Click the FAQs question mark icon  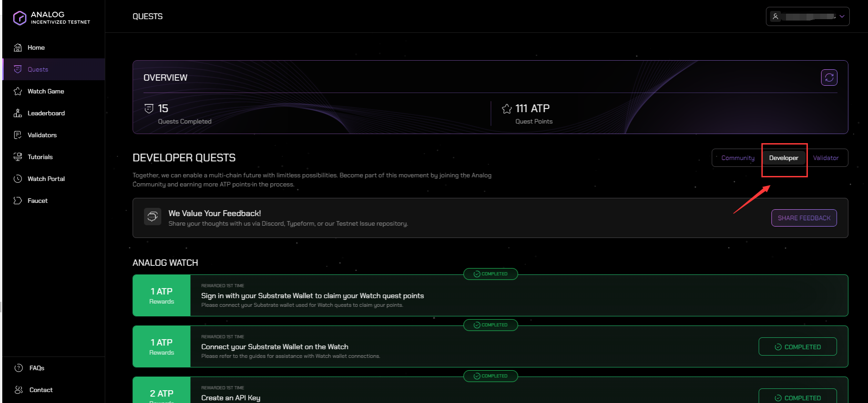19,368
